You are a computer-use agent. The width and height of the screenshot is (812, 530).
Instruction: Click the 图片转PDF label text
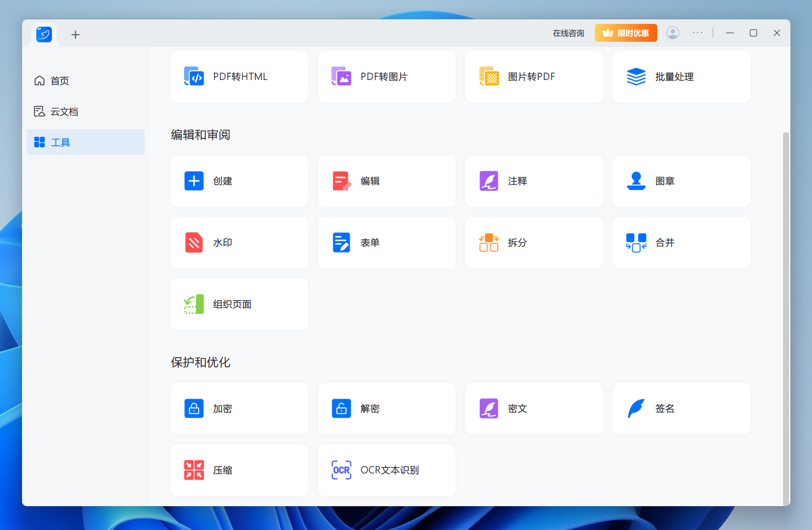pyautogui.click(x=531, y=77)
